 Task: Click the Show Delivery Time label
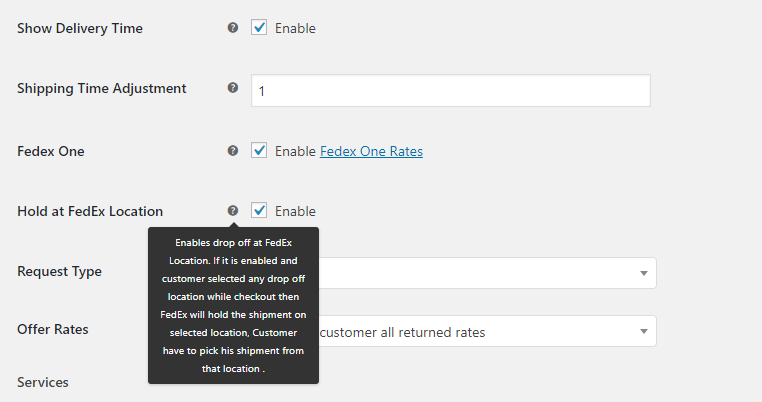point(80,28)
